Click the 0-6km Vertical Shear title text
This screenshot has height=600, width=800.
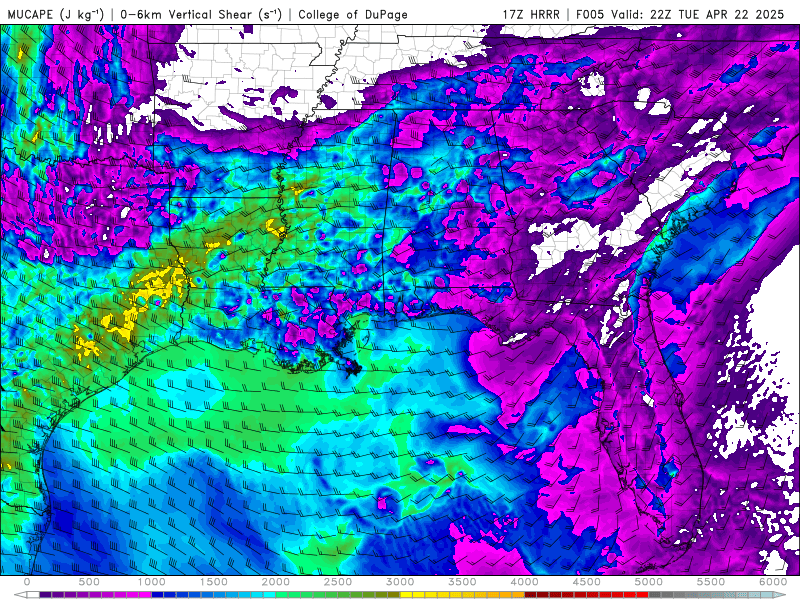click(201, 14)
